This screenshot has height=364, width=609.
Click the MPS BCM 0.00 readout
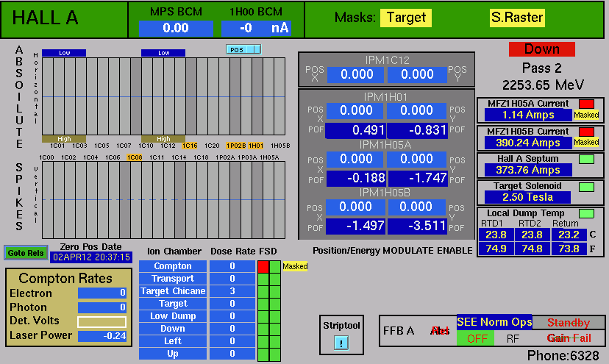coord(176,29)
